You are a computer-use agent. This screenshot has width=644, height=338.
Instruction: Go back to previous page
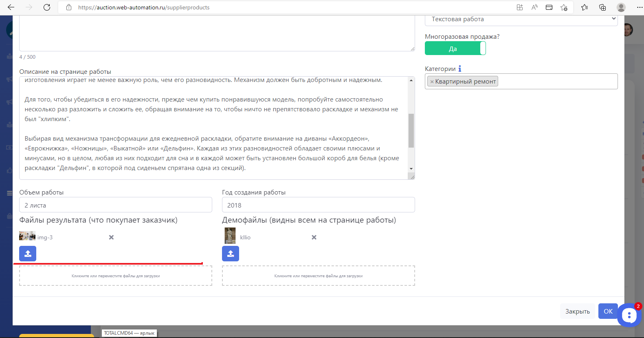pyautogui.click(x=11, y=7)
